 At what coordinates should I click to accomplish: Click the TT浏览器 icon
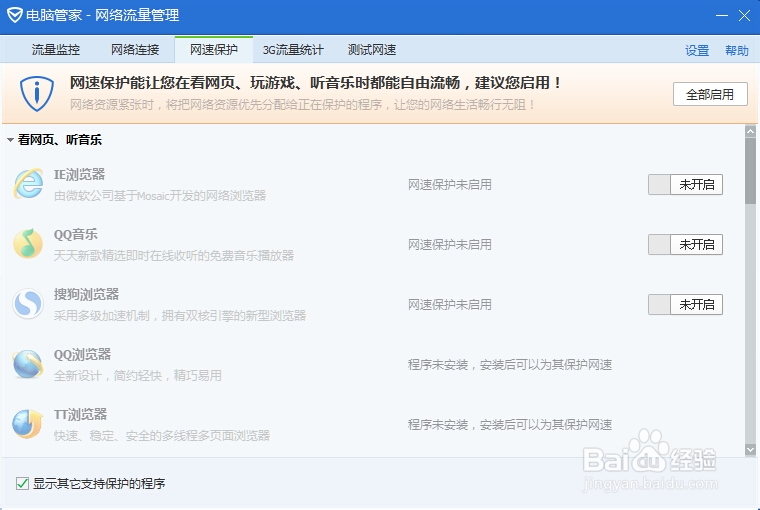pyautogui.click(x=28, y=424)
